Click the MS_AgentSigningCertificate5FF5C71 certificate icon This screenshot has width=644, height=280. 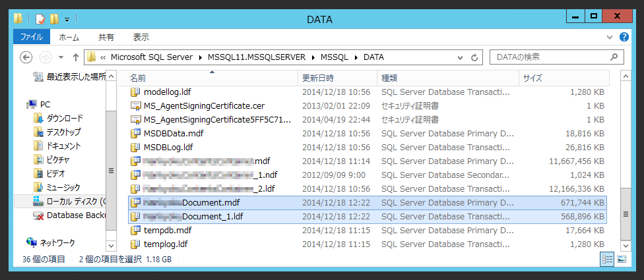click(x=135, y=120)
